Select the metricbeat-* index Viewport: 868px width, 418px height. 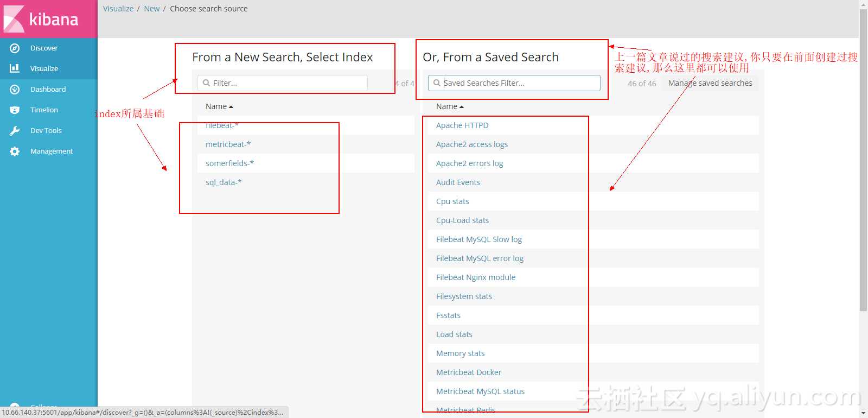pos(228,144)
